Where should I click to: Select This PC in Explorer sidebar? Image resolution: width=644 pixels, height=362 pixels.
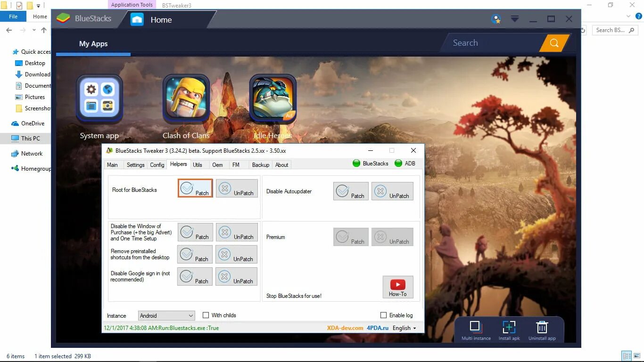coord(25,139)
